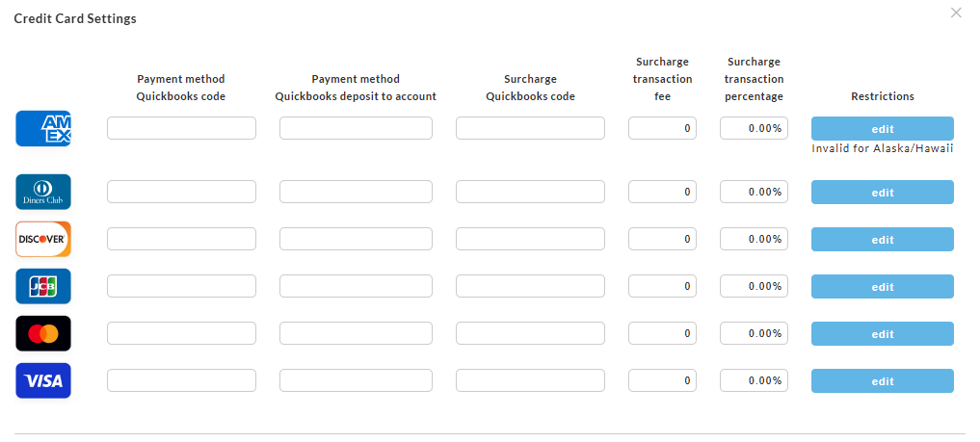Viewport: 980px width, 442px height.
Task: Close the Credit Card Settings dialog
Action: point(956,13)
